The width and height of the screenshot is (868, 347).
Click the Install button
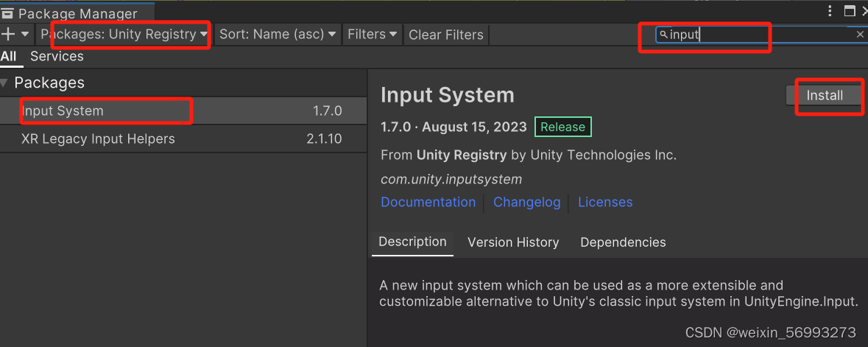point(825,95)
